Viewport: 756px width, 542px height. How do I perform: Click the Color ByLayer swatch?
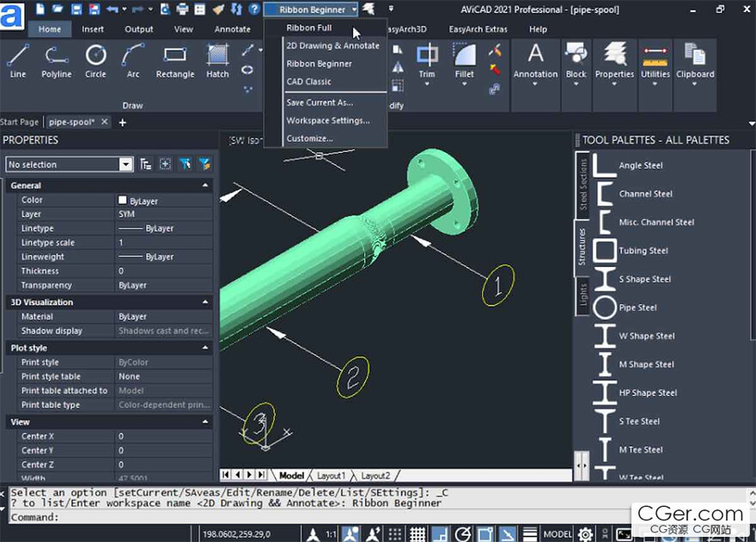pos(123,200)
